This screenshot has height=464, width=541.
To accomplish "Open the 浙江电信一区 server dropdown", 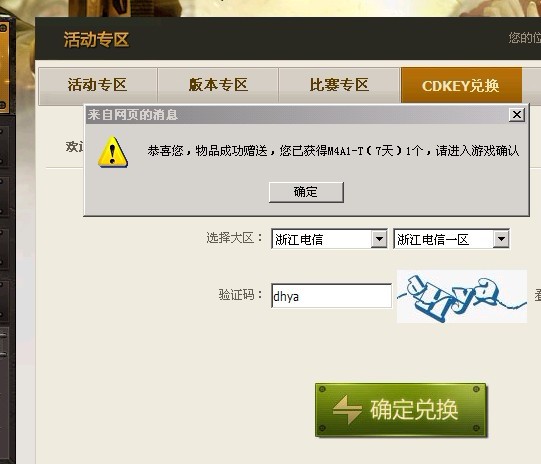I will tap(451, 239).
